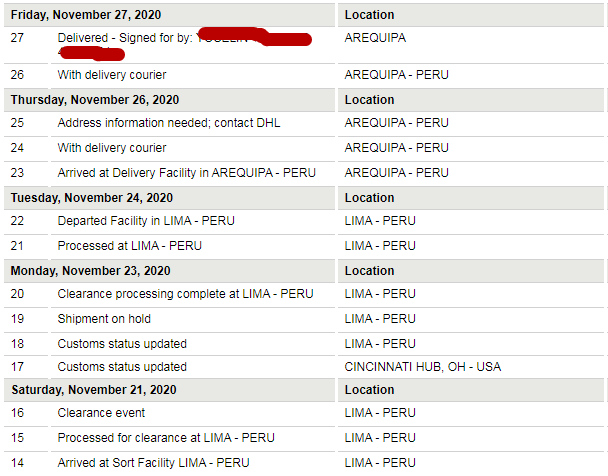Select Departed Facility in LIMA - PERU event

[146, 221]
